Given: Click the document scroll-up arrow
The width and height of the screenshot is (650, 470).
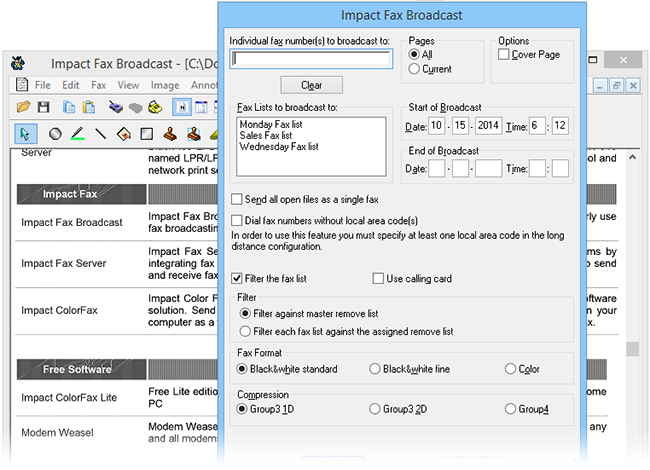Looking at the screenshot, I should 632,157.
